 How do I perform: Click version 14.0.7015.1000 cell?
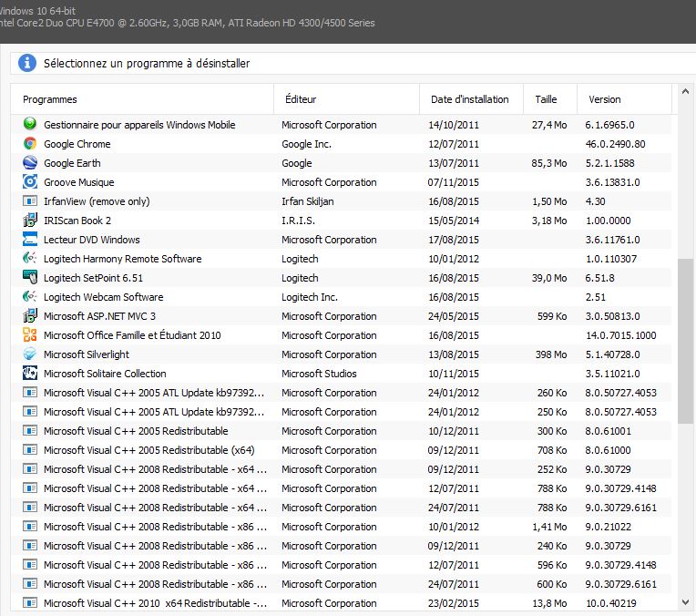[620, 334]
